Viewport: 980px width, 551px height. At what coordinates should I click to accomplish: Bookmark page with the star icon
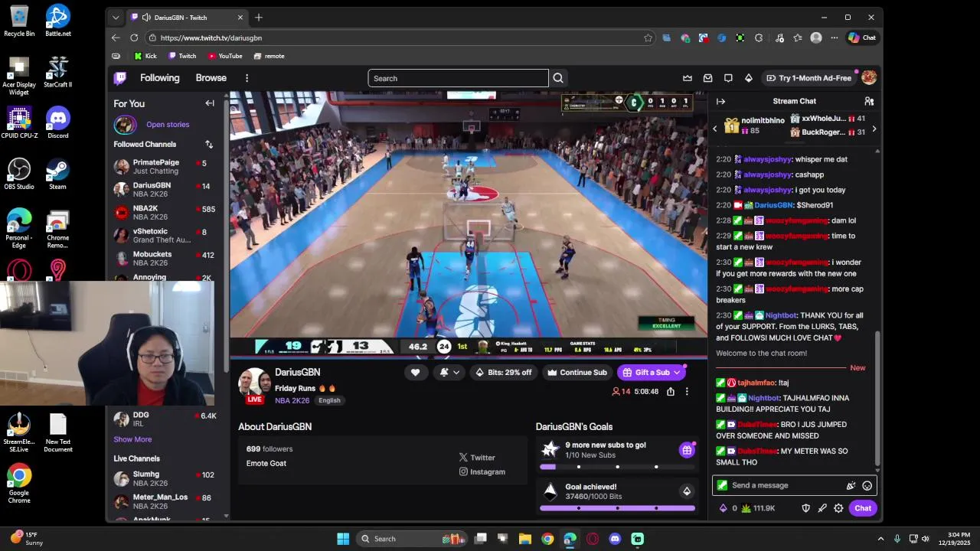click(x=648, y=37)
